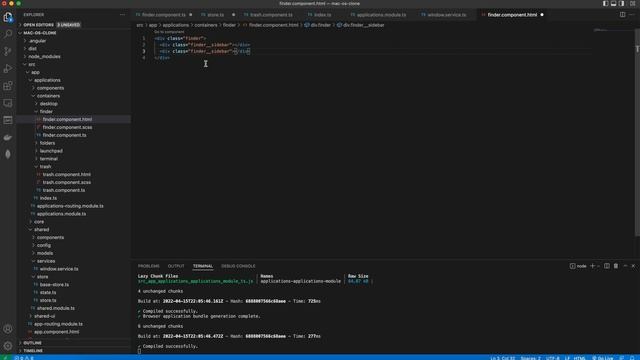Click errors and warnings count in status bar

click(24, 358)
